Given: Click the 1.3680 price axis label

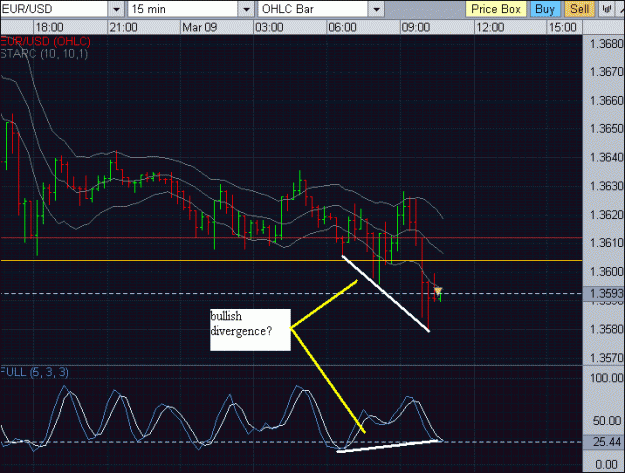Looking at the screenshot, I should pos(606,44).
